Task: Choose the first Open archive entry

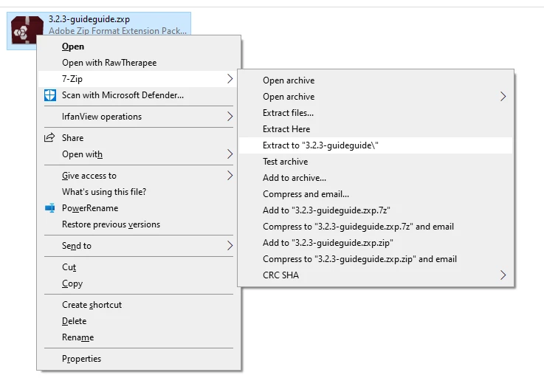Action: pyautogui.click(x=376, y=80)
